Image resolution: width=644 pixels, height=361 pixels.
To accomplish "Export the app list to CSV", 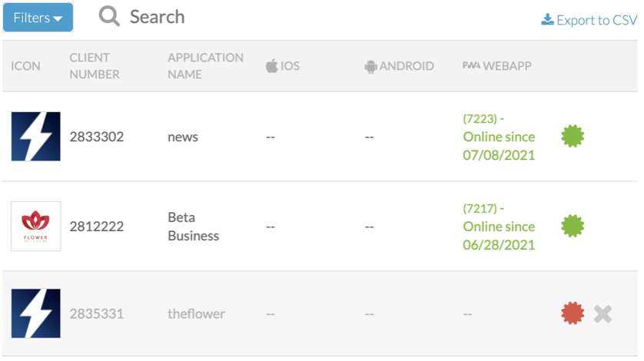I will coord(589,20).
